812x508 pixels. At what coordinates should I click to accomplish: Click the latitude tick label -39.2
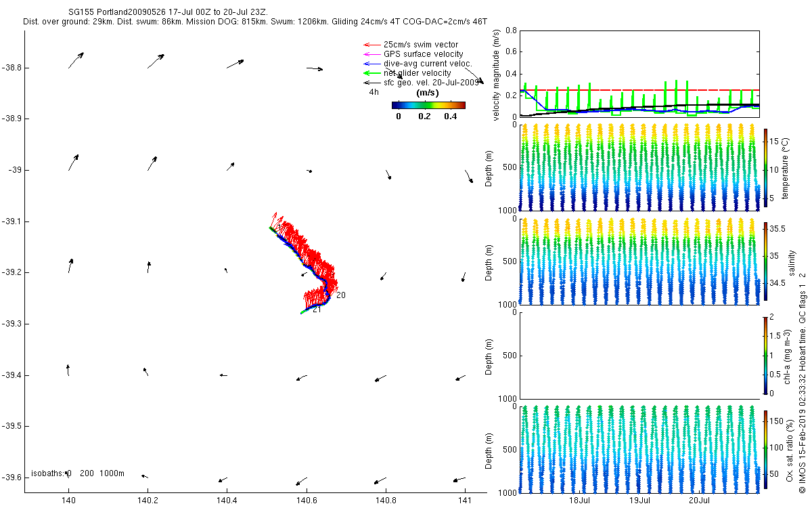[11, 272]
